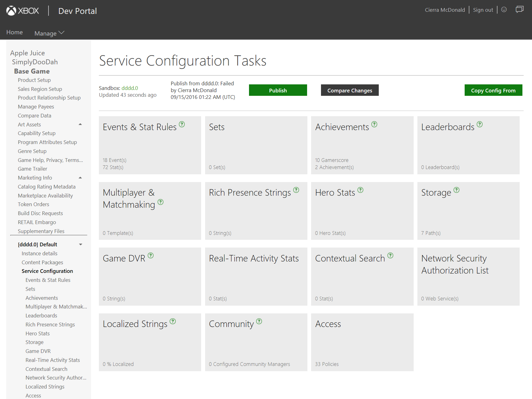Open RETAIL Embargo in sidebar
Viewport: 532px width, 399px height.
pyautogui.click(x=37, y=222)
